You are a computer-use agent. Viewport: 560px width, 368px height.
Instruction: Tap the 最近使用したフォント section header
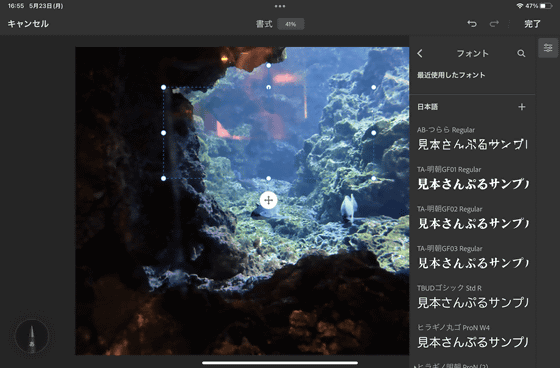(451, 75)
